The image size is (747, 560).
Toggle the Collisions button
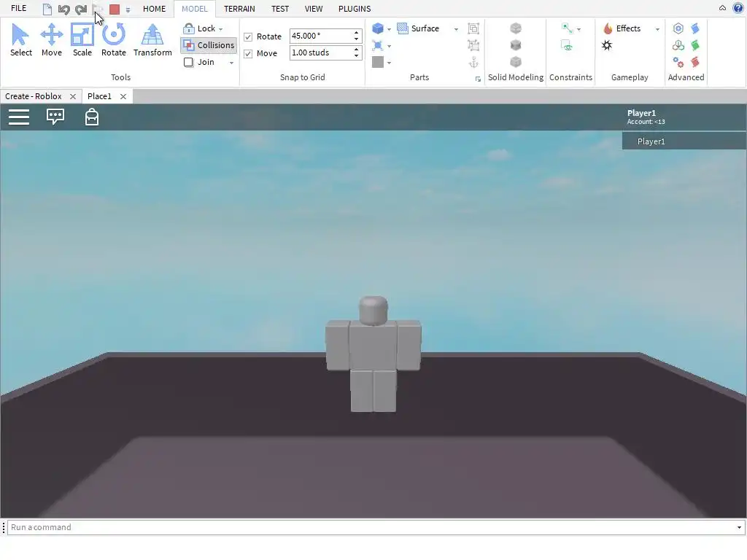pos(209,45)
